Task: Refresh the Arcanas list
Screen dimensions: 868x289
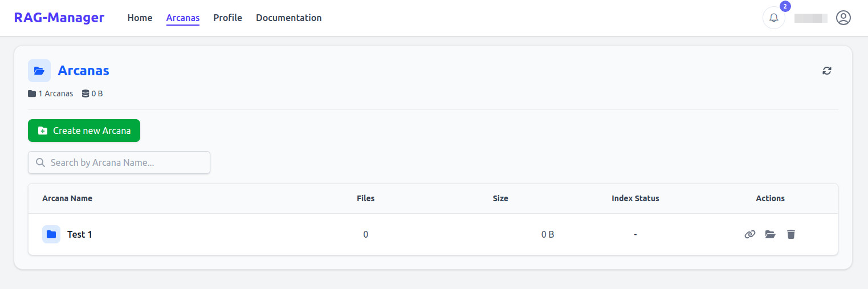Action: [826, 71]
